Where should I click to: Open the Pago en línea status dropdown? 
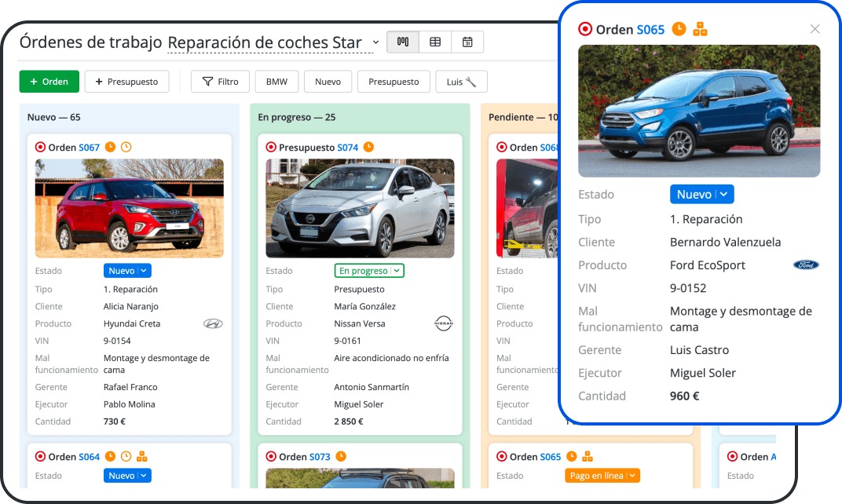coord(602,476)
